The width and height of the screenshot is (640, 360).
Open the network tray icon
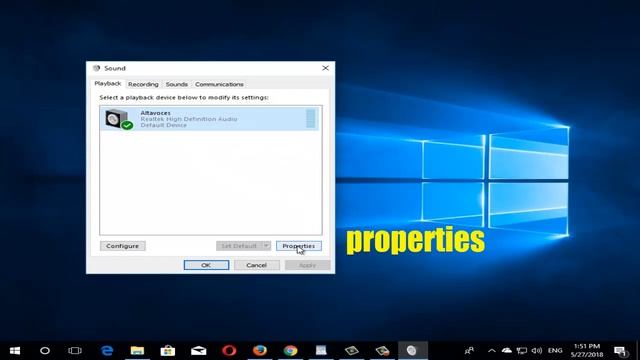[522, 351]
